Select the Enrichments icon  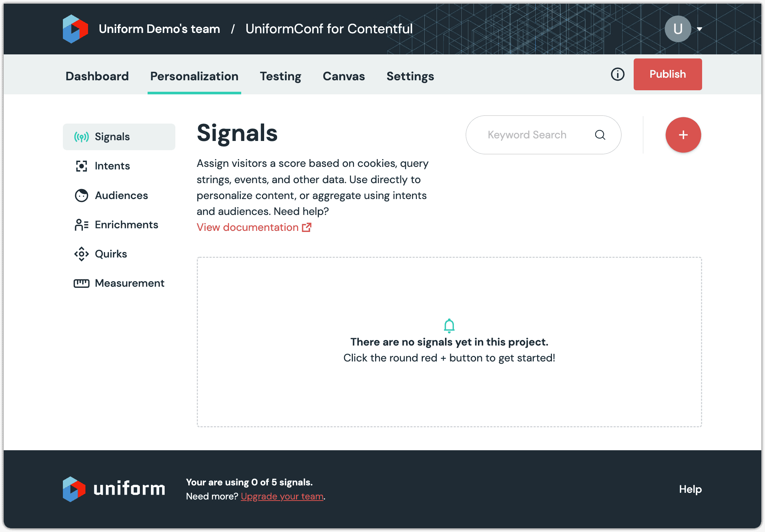click(81, 225)
